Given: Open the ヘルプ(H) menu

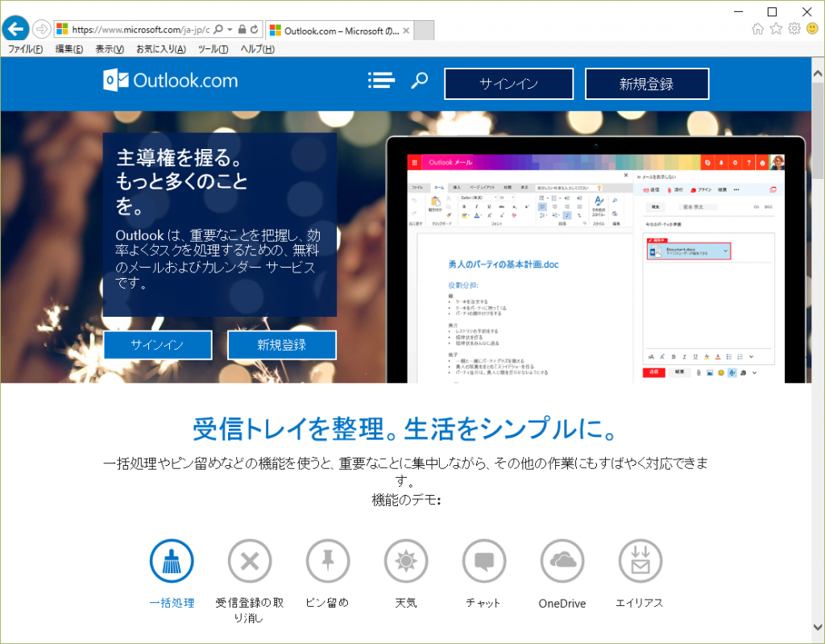Looking at the screenshot, I should pyautogui.click(x=257, y=49).
